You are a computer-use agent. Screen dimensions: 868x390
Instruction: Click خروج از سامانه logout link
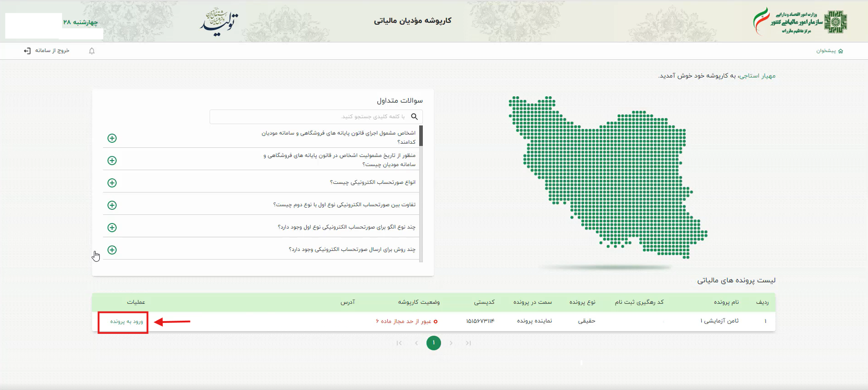coord(52,51)
